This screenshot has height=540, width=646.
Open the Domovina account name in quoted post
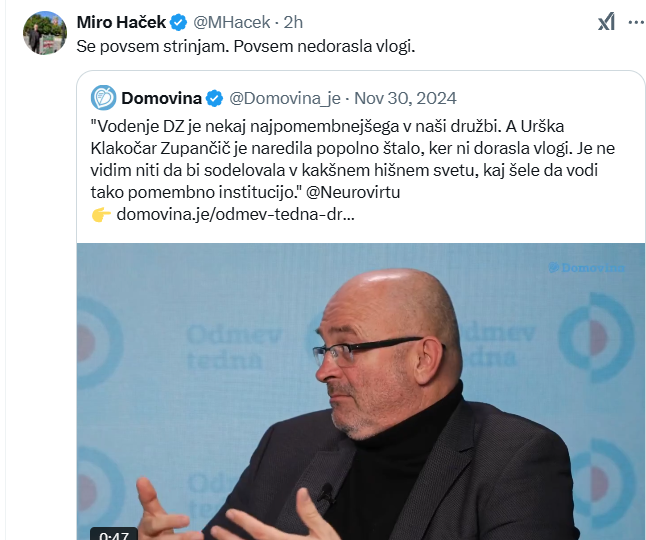coord(162,98)
